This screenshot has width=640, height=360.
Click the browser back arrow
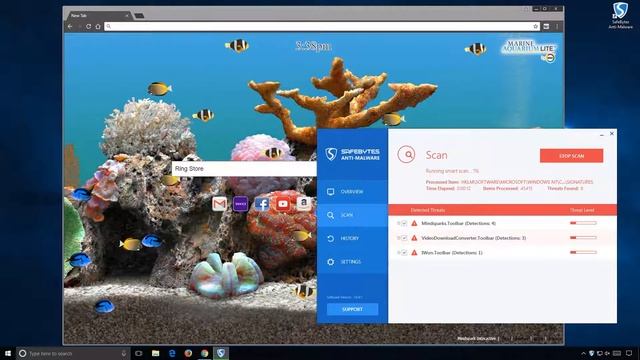(70, 27)
